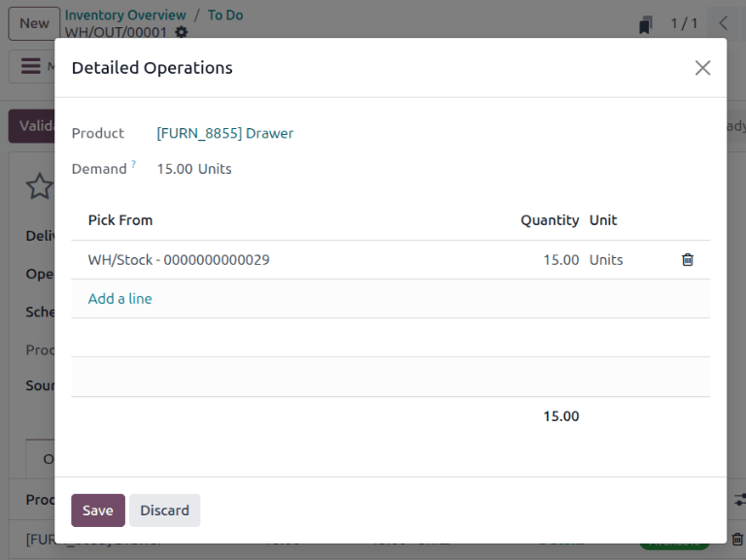Toggle the favorite star icon
The width and height of the screenshot is (746, 560).
tap(39, 186)
